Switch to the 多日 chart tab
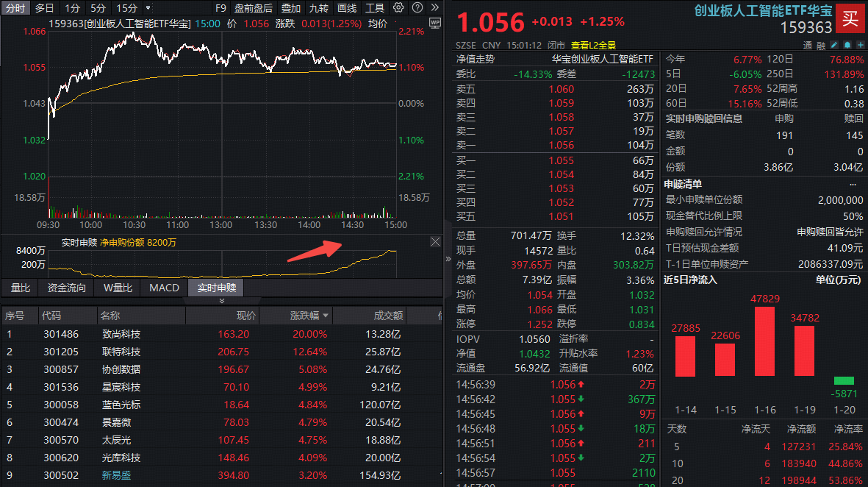Viewport: 868px width, 487px height. [44, 8]
